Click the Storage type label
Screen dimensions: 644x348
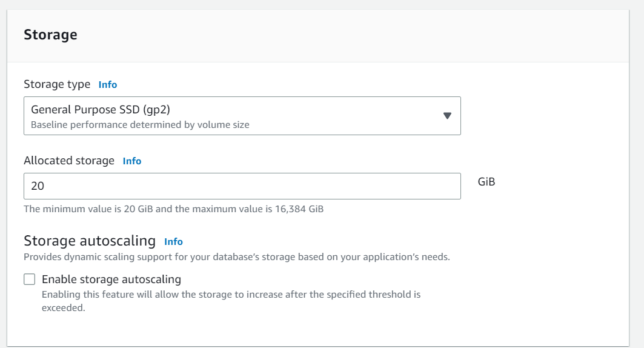click(x=57, y=84)
